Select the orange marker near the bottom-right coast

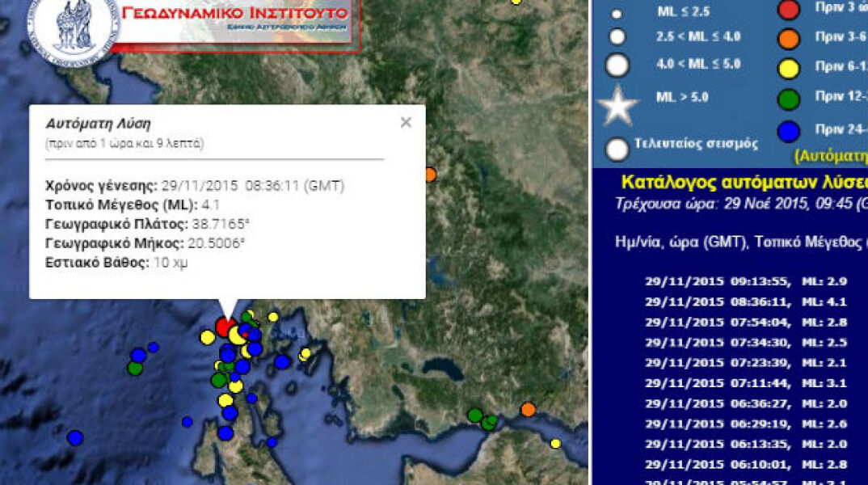(528, 410)
